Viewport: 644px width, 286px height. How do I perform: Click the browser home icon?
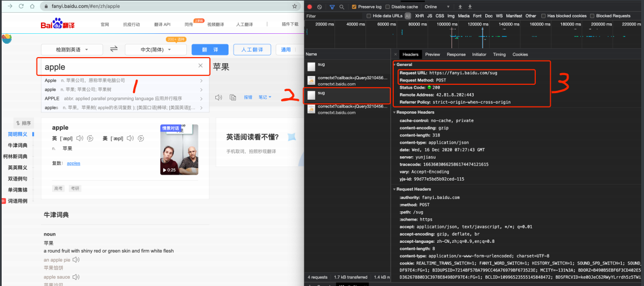(32, 6)
